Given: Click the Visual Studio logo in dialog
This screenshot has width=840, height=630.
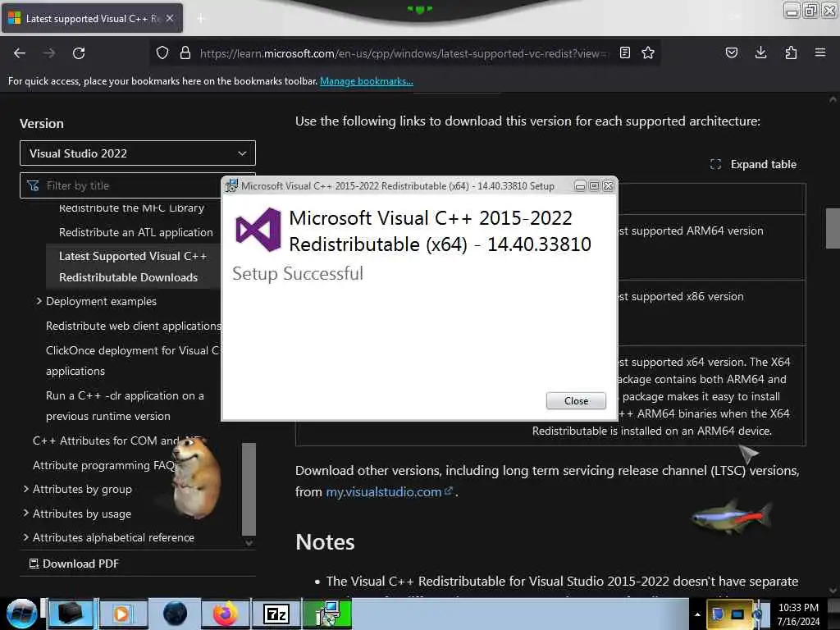Looking at the screenshot, I should tap(258, 230).
